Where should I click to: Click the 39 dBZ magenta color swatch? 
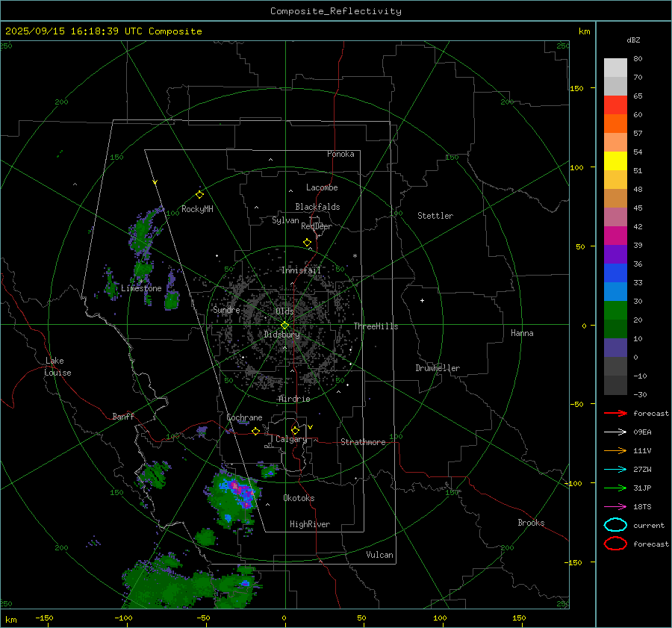tap(615, 235)
